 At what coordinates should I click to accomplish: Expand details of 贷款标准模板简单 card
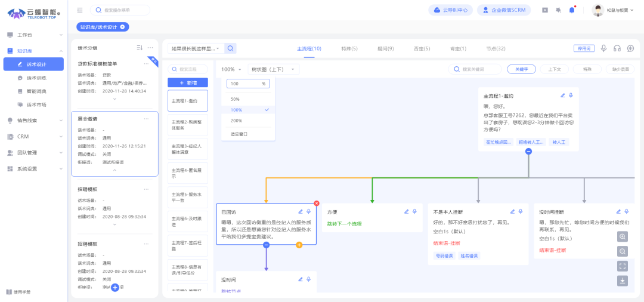[114, 99]
